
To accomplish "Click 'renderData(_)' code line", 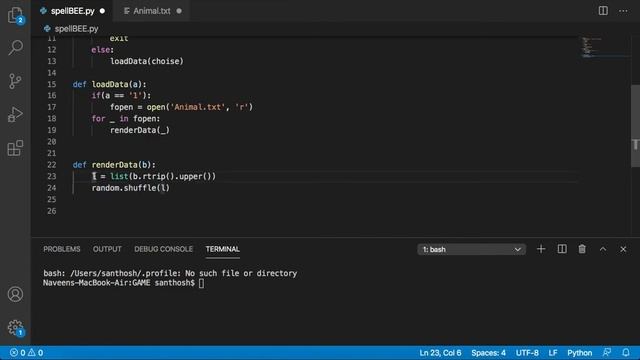I will pyautogui.click(x=140, y=130).
